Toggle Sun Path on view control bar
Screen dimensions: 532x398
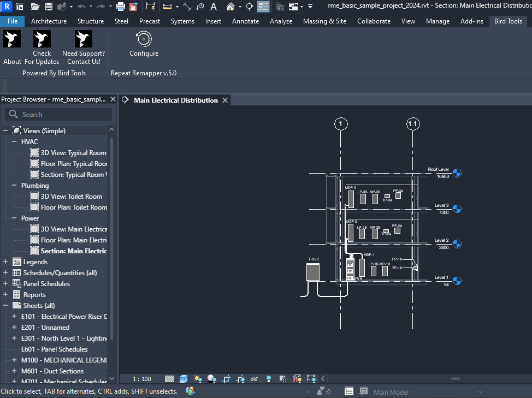tap(198, 379)
